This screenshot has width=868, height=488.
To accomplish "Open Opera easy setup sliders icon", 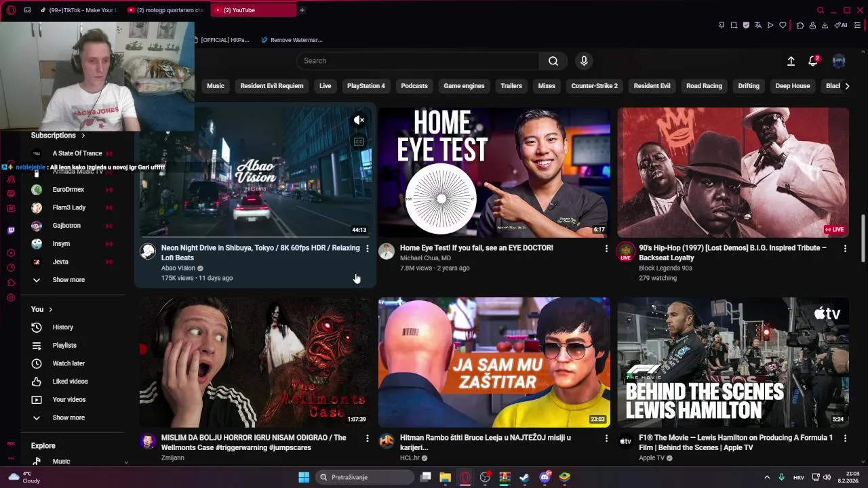I will [857, 25].
